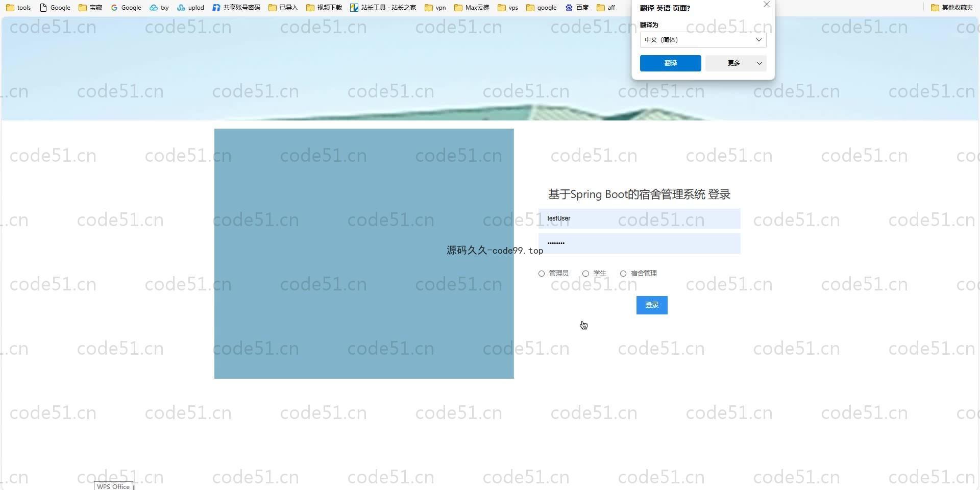
Task: Click the 翻译为 label in popup
Action: coord(649,24)
